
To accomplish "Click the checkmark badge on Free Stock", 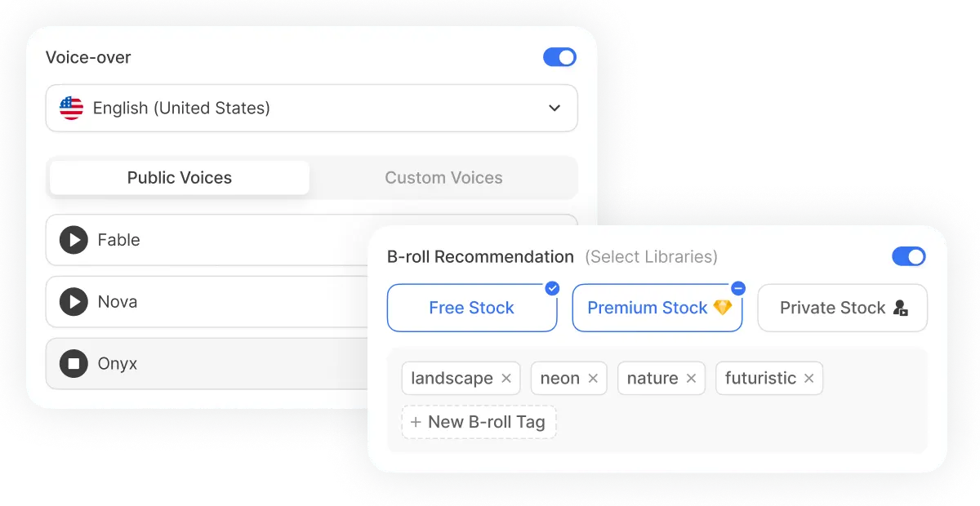I will 552,287.
